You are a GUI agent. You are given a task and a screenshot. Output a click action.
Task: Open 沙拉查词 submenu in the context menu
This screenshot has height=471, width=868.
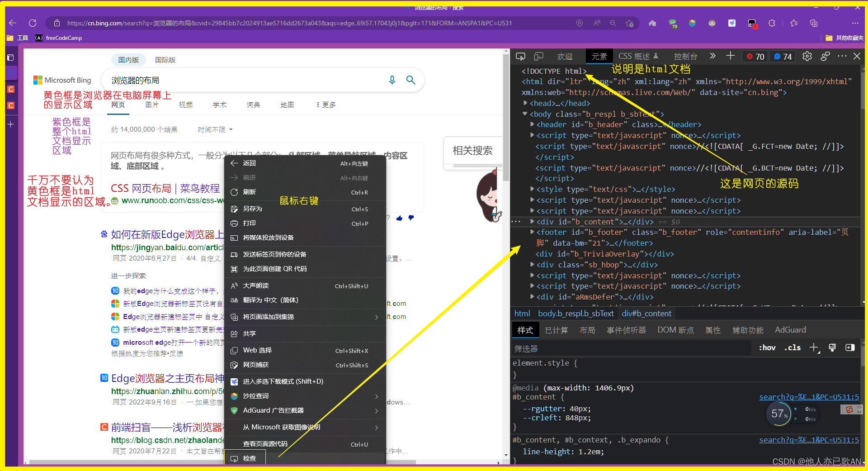click(305, 396)
